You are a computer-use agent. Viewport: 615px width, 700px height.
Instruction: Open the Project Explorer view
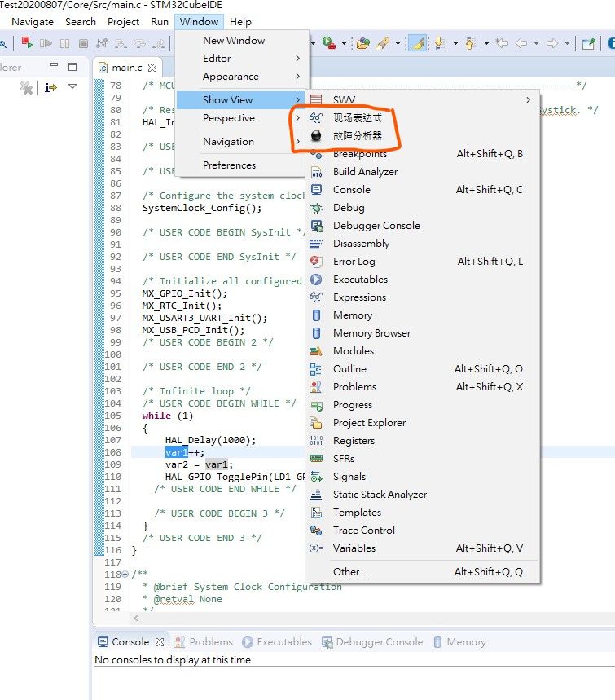coord(422,423)
